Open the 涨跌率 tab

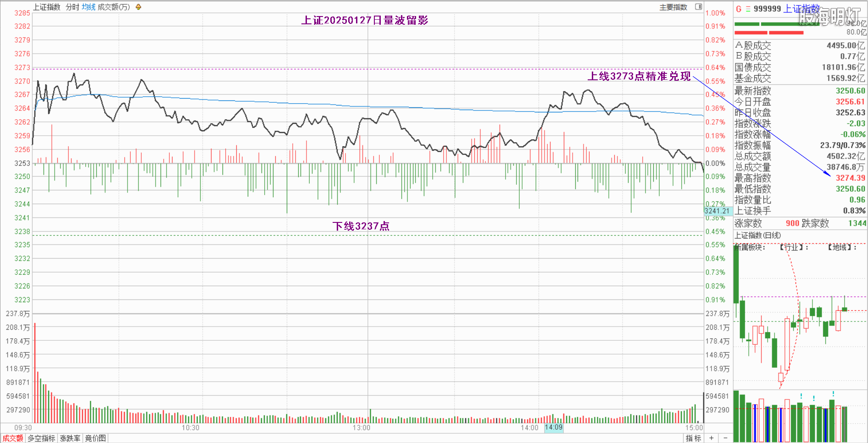point(70,438)
